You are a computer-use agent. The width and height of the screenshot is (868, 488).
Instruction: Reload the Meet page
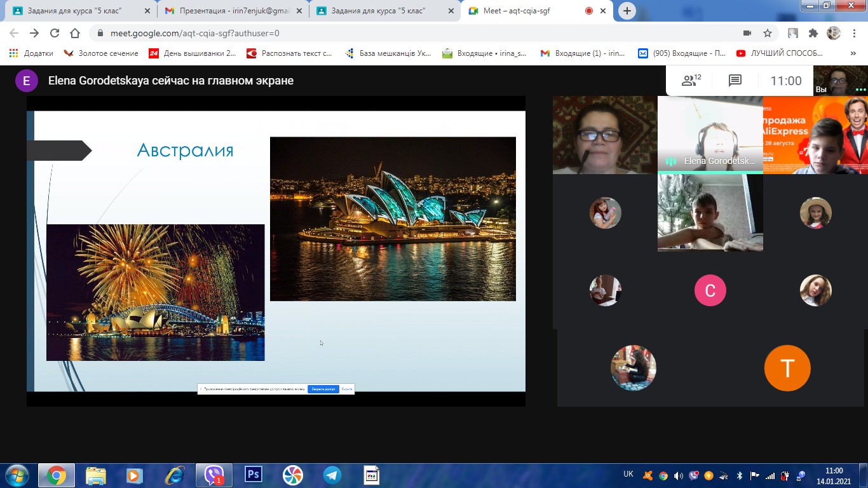pos(55,33)
